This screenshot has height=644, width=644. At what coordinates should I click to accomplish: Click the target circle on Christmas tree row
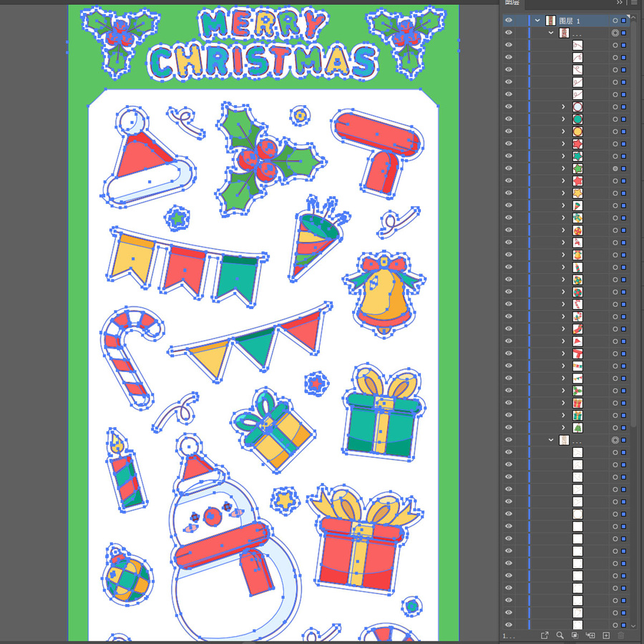(x=615, y=428)
